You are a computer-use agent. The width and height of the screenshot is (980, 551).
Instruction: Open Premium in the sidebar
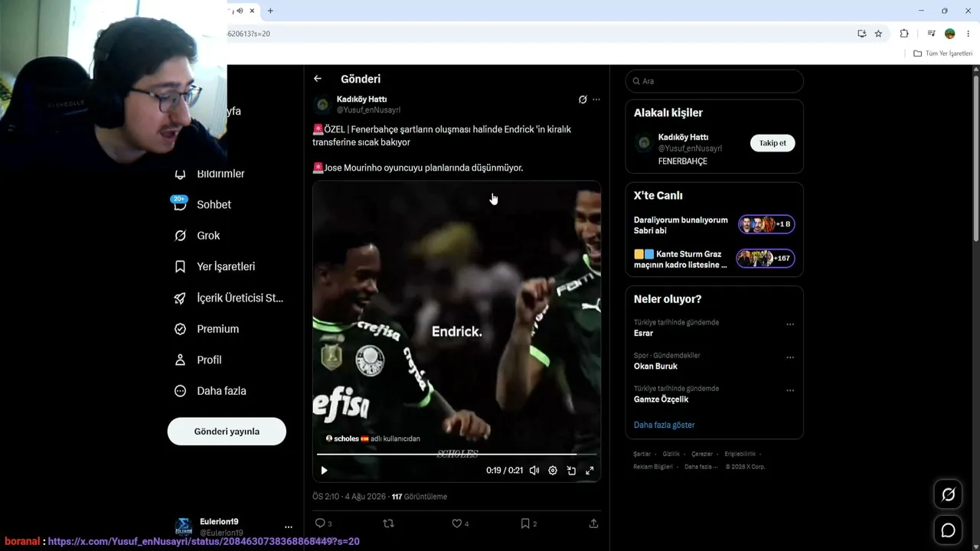pyautogui.click(x=207, y=329)
